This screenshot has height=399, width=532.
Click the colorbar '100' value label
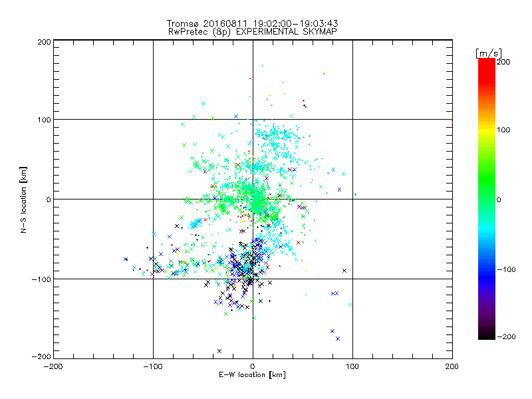pos(503,130)
